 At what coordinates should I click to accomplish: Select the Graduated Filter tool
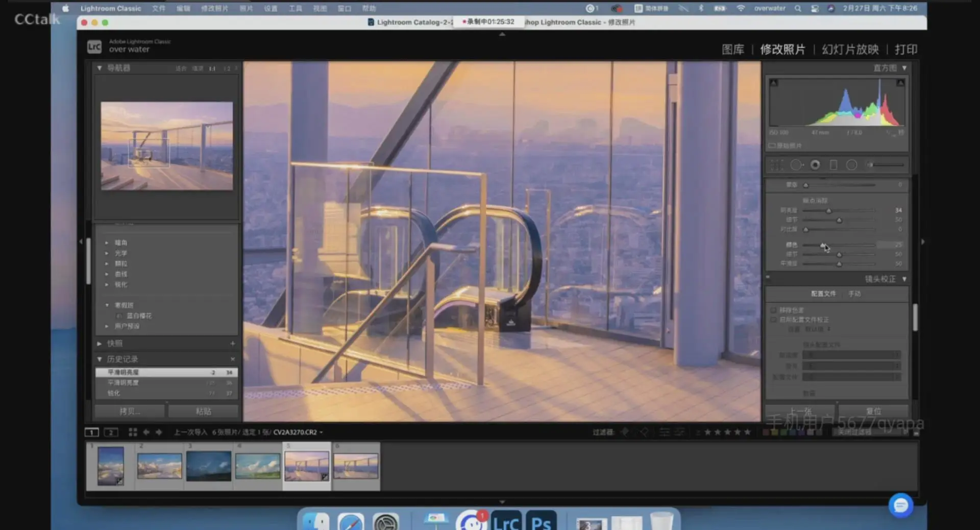click(834, 165)
